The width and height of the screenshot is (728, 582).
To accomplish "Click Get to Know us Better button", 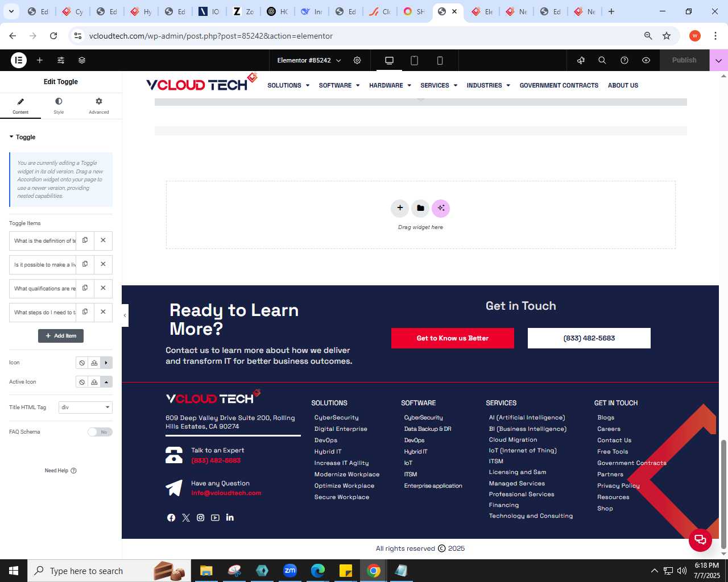I will click(452, 338).
